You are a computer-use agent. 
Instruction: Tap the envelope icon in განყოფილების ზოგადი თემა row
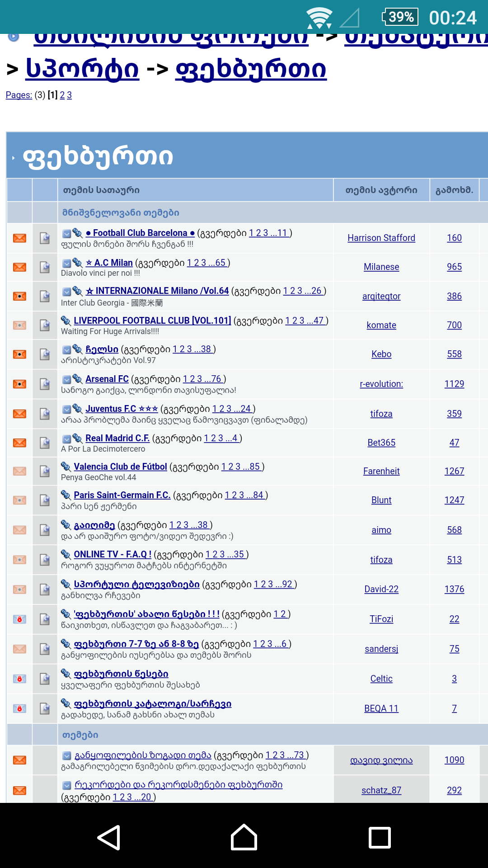pyautogui.click(x=19, y=760)
